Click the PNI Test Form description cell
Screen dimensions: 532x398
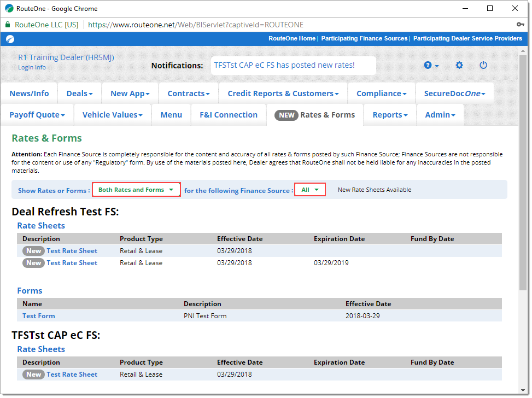point(205,316)
